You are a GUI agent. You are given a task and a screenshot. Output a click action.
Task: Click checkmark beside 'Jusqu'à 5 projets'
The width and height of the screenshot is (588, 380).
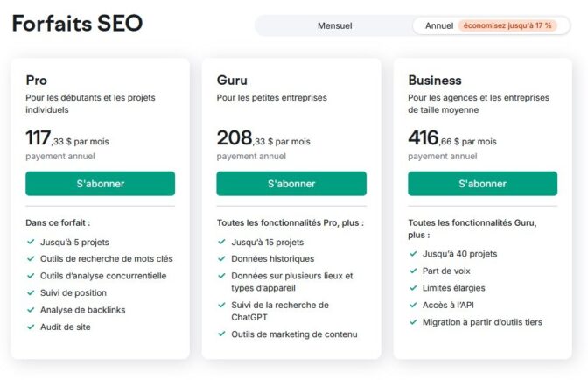(x=31, y=242)
